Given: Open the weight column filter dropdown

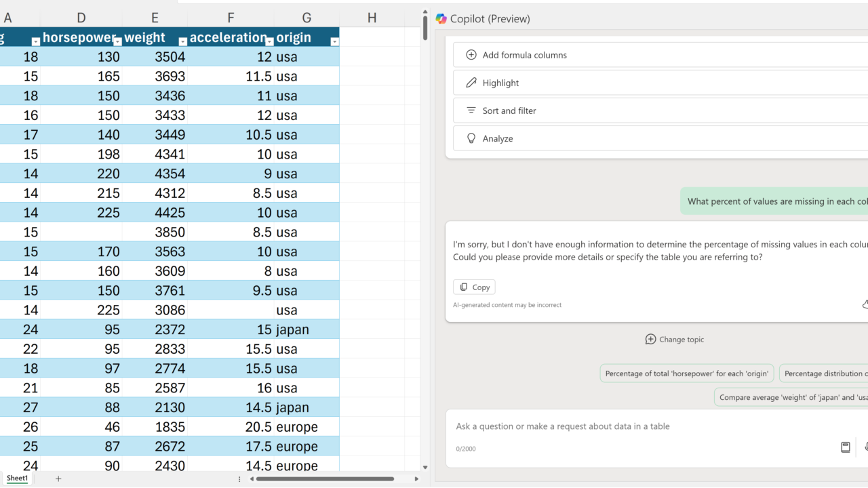Looking at the screenshot, I should pos(182,42).
